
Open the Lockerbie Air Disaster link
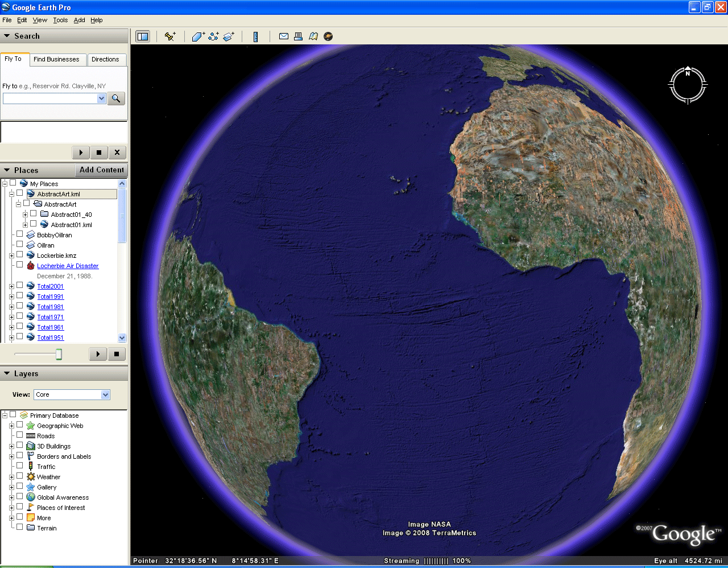[68, 266]
